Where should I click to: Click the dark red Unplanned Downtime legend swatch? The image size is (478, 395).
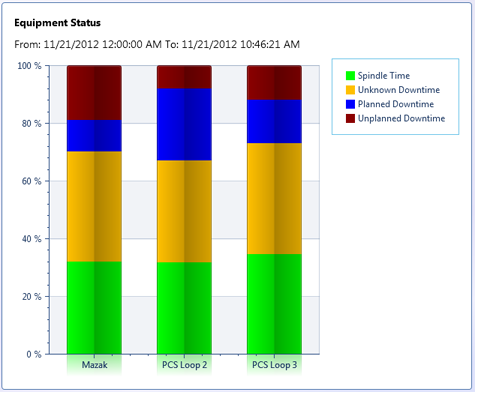pos(350,119)
